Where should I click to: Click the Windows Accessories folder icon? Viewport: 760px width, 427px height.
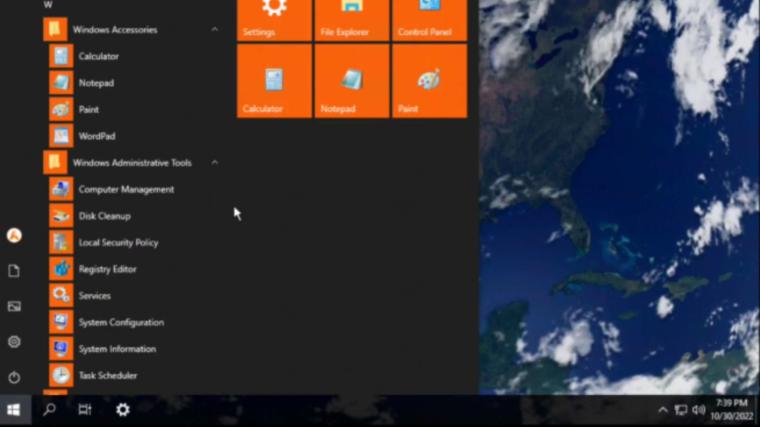55,30
